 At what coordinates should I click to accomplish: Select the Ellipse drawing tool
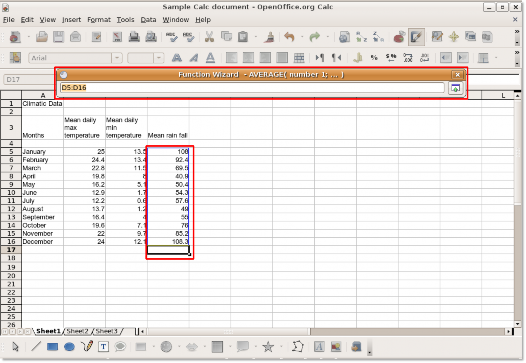[x=69, y=347]
